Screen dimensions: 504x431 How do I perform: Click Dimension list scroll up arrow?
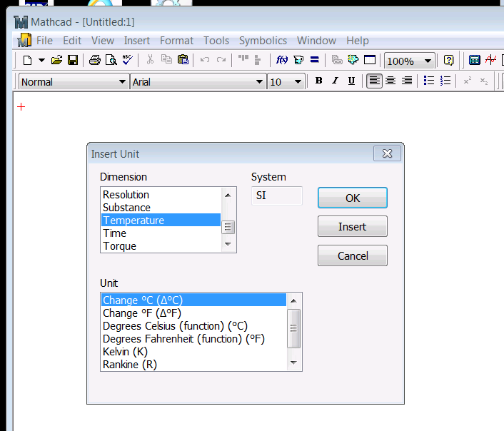click(x=228, y=195)
